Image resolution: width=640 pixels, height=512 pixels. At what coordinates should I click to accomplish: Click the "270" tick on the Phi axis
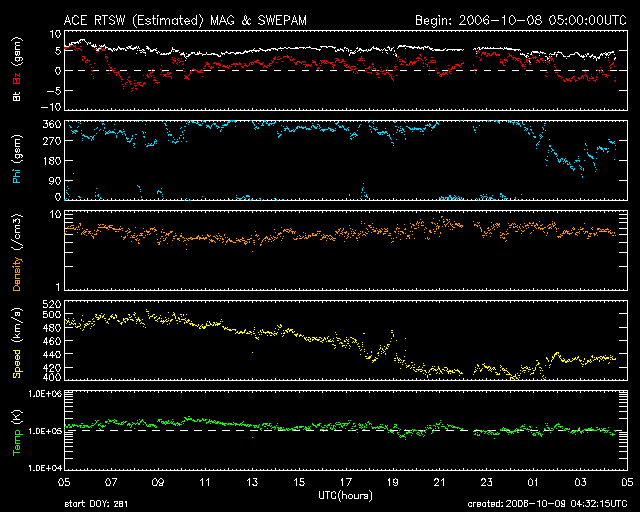tap(52, 141)
